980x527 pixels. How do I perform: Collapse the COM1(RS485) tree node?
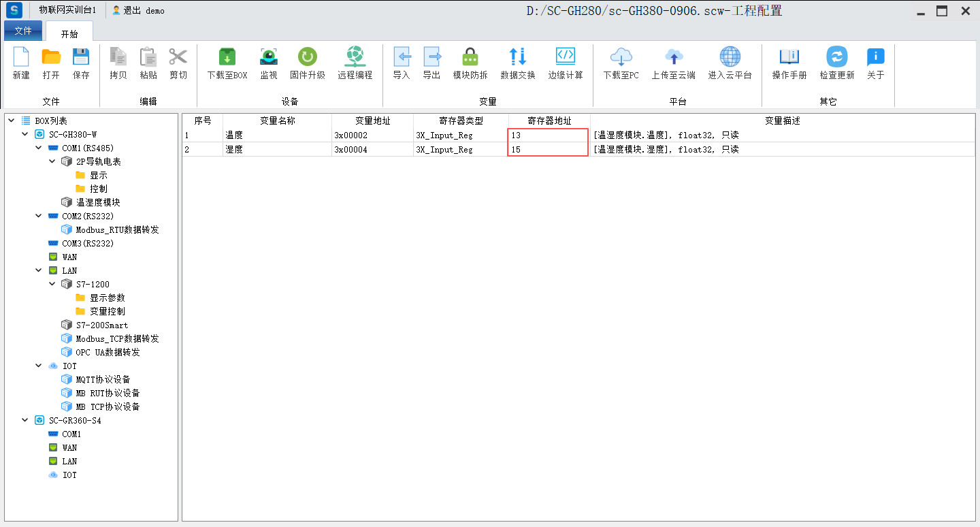point(39,148)
